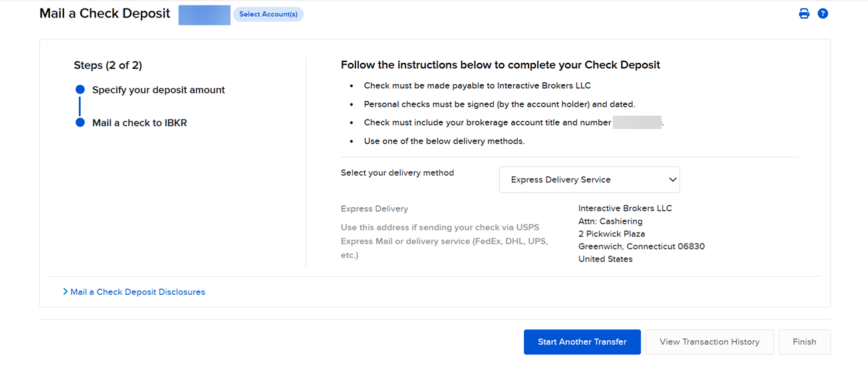Click Start Another Transfer button
868x375 pixels.
coord(582,342)
